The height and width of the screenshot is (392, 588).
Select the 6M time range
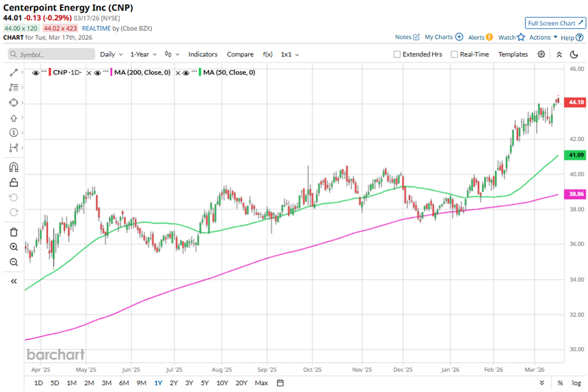coord(124,383)
